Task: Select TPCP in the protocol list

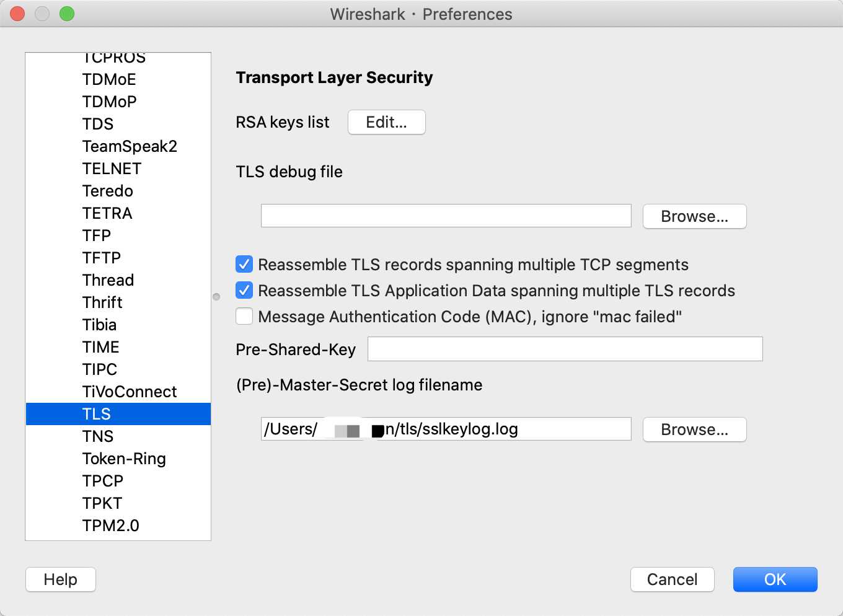Action: 118,481
